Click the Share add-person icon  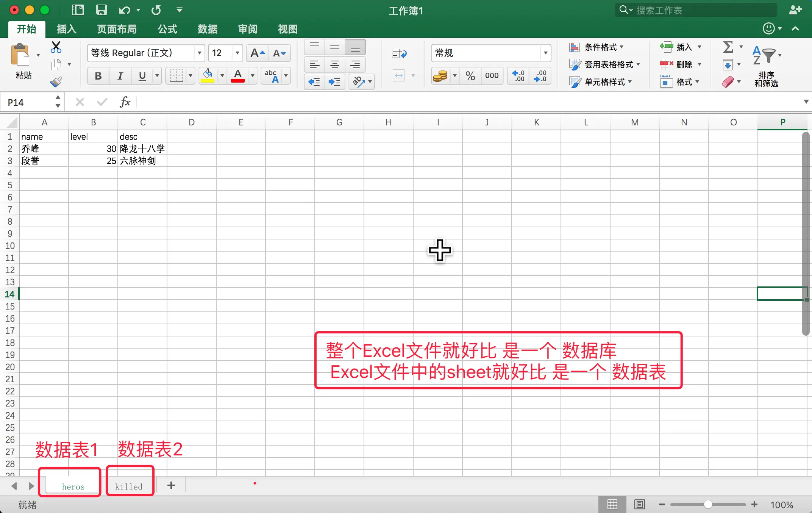(795, 10)
